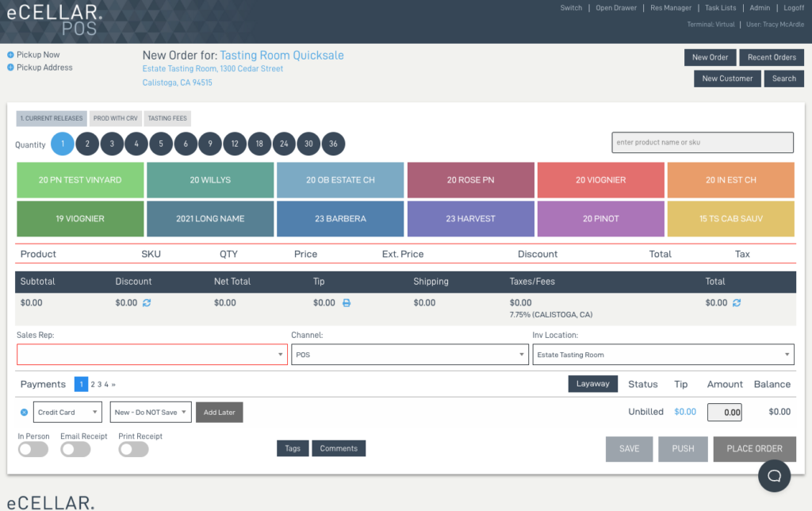Open Recent Orders

pos(772,57)
